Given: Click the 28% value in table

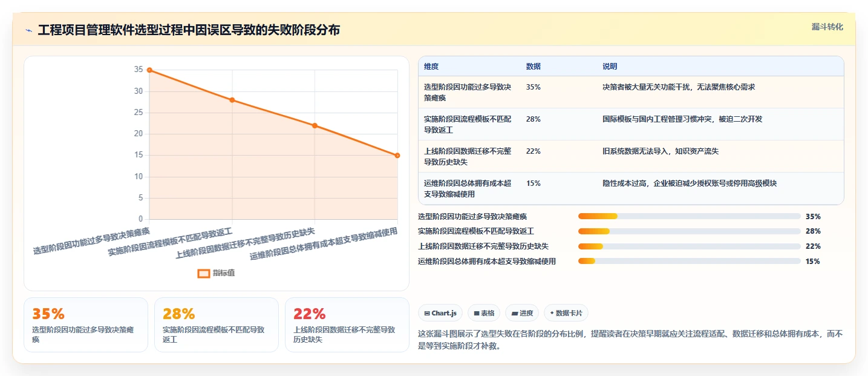Looking at the screenshot, I should (x=534, y=119).
